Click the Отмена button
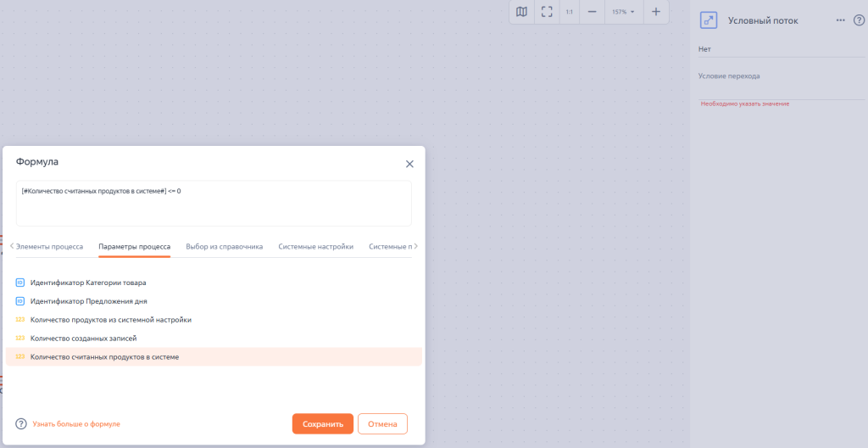868x448 pixels. point(382,424)
